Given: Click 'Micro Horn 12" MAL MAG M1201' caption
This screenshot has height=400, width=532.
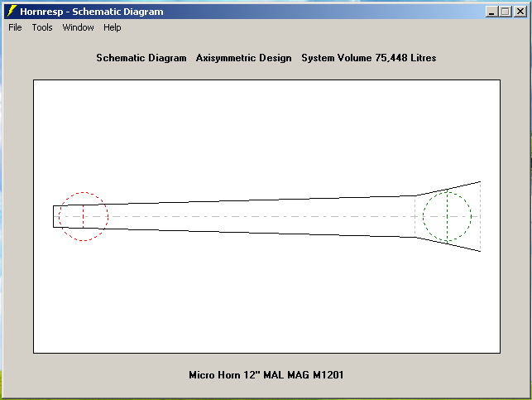Looking at the screenshot, I should click(x=266, y=375).
